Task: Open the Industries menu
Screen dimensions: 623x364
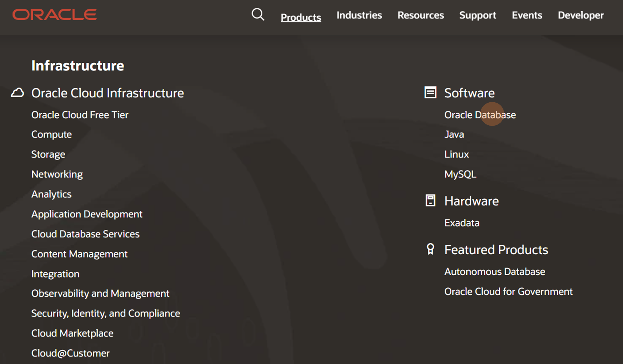Action: point(359,15)
